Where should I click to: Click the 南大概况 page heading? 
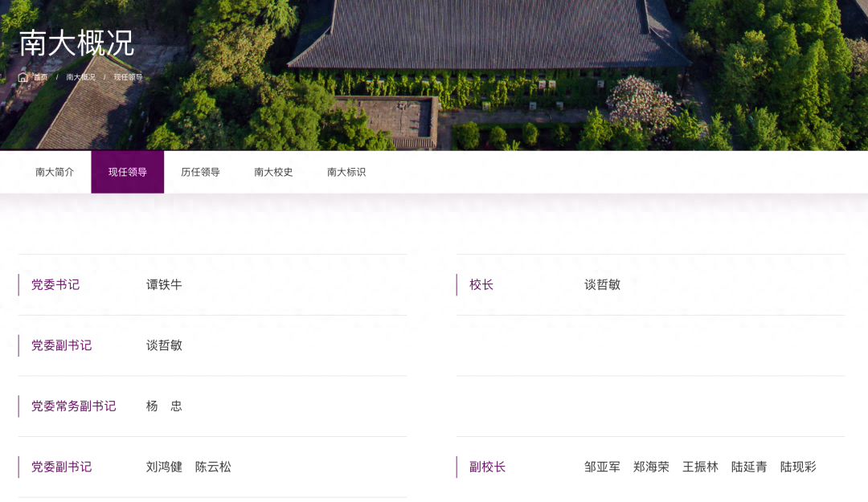(x=76, y=43)
